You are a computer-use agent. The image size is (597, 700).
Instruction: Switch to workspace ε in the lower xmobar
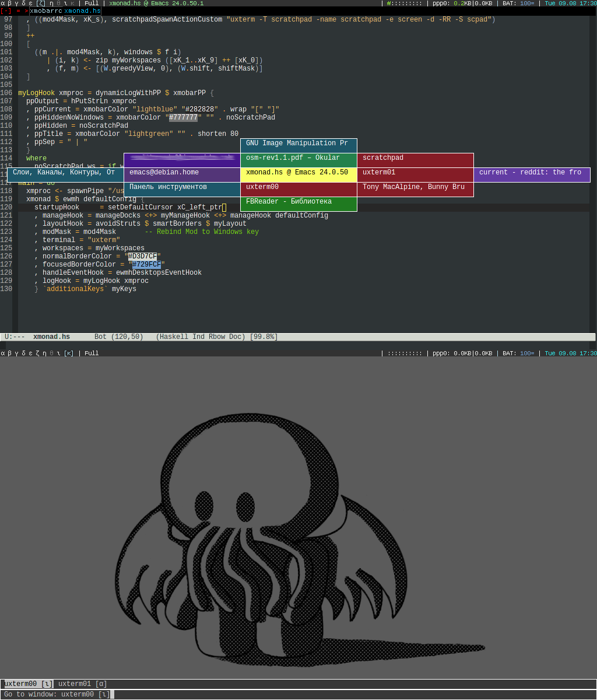coord(30,353)
